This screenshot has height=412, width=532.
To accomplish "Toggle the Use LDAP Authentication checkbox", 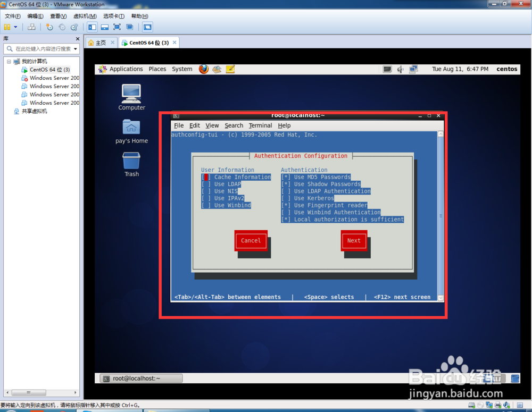I will [x=286, y=191].
